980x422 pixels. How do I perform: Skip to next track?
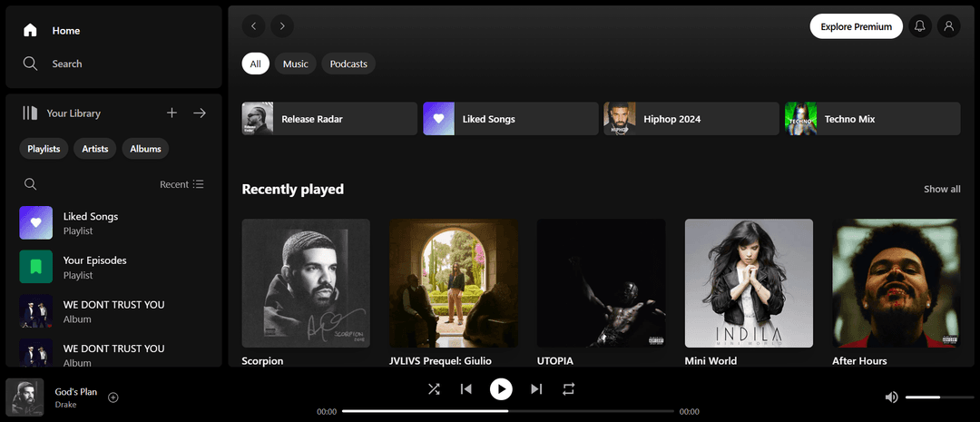(536, 388)
